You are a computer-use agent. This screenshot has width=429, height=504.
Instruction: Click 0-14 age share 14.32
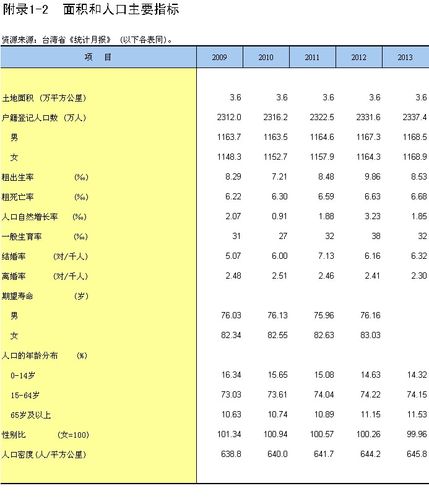pyautogui.click(x=417, y=375)
